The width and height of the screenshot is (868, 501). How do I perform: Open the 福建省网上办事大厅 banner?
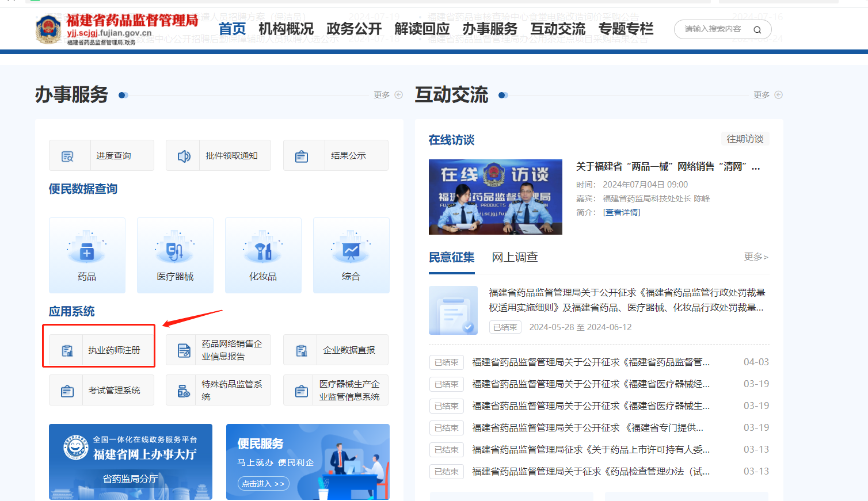click(131, 462)
